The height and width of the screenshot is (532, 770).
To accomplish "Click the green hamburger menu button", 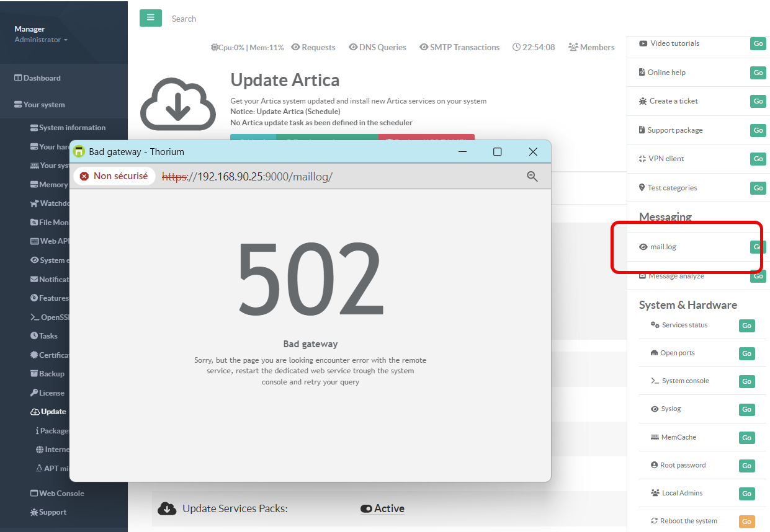I will pyautogui.click(x=150, y=18).
